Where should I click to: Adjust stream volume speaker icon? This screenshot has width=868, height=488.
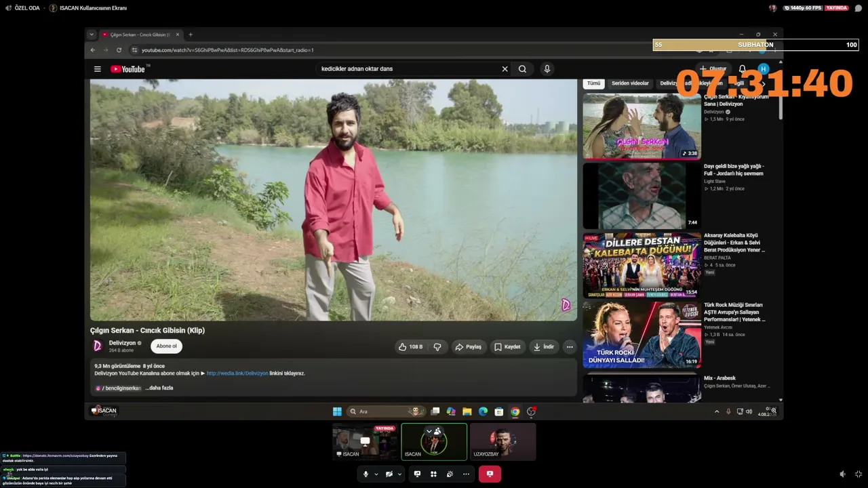(x=843, y=474)
